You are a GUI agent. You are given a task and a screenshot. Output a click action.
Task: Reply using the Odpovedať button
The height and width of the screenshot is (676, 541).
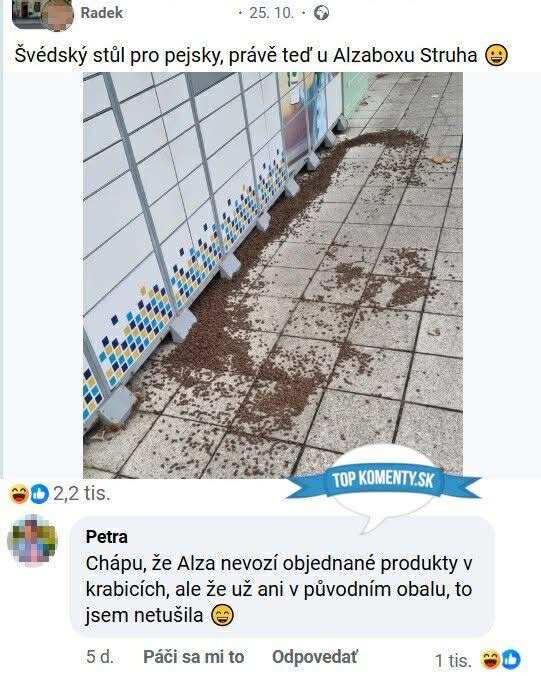tap(315, 657)
